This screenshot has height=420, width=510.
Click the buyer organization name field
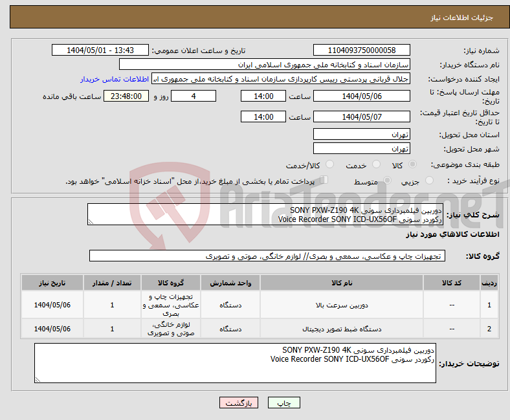265,65
